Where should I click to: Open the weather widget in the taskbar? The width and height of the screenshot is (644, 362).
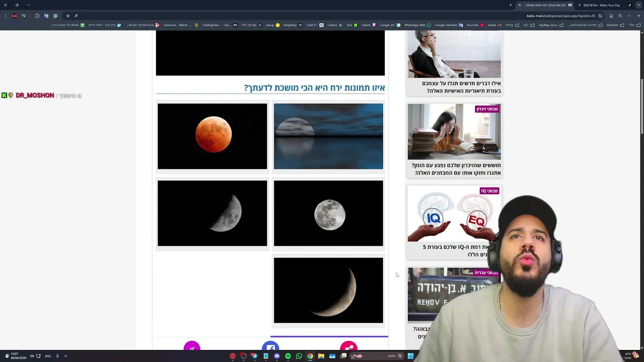point(631,355)
